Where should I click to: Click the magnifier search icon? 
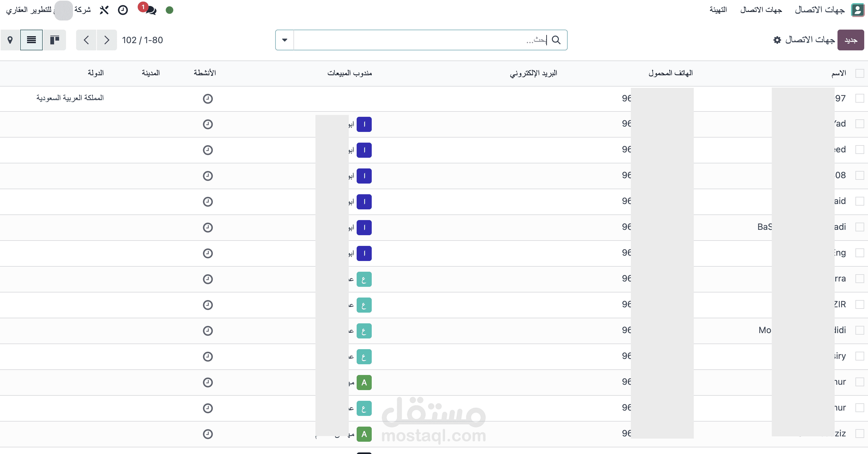pyautogui.click(x=556, y=40)
